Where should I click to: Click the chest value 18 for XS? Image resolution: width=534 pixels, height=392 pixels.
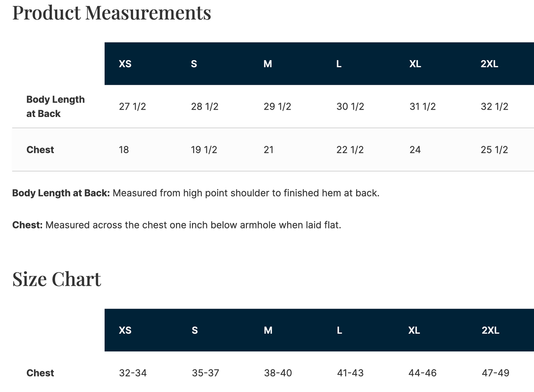tap(124, 150)
